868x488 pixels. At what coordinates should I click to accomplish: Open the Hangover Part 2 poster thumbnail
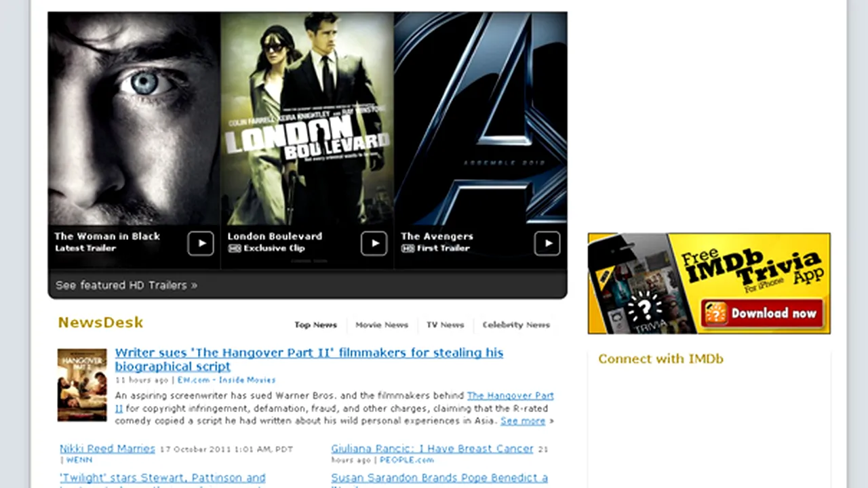[82, 384]
